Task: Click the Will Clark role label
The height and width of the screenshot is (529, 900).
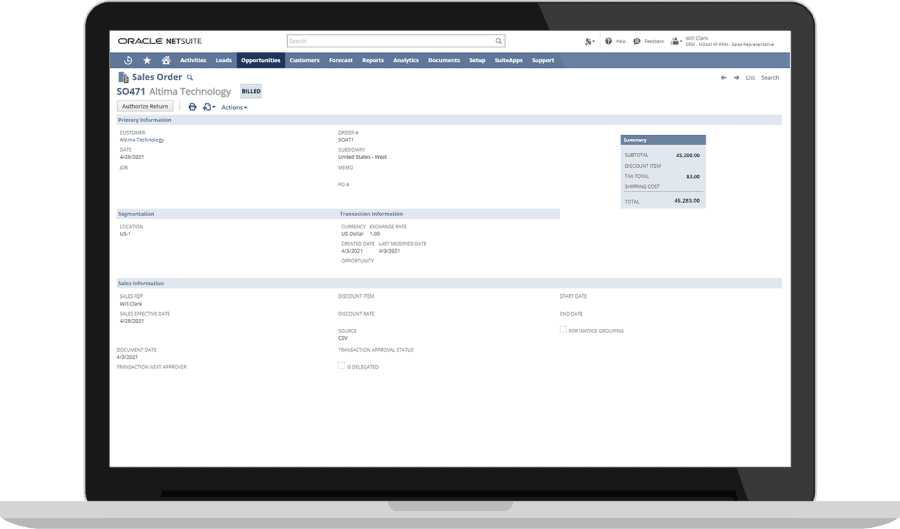Action: [x=729, y=41]
